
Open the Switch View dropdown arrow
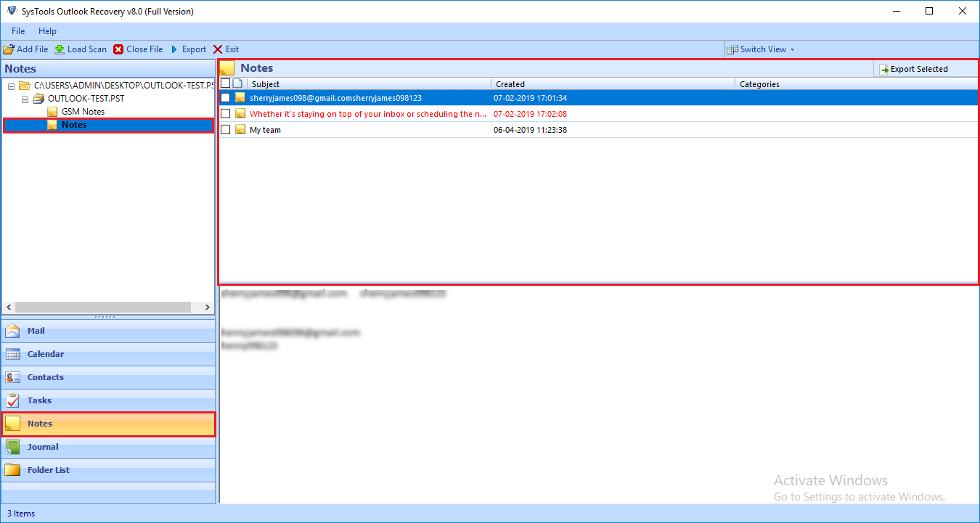(792, 50)
